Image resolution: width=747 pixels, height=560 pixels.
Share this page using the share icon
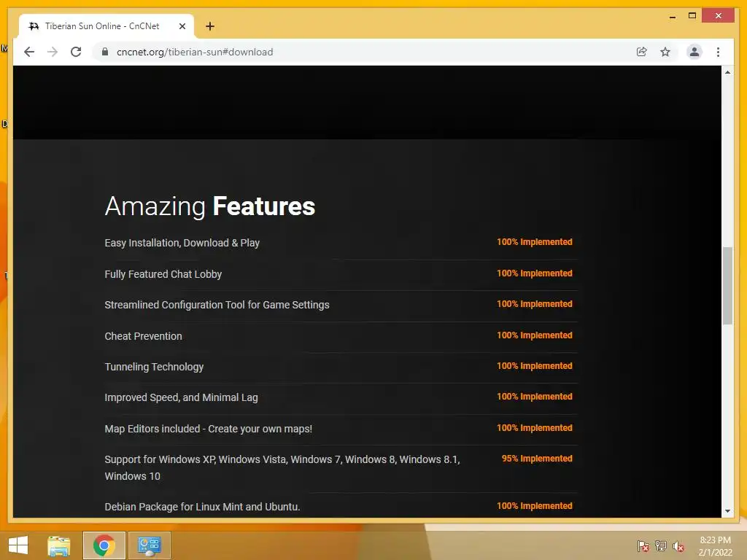642,52
